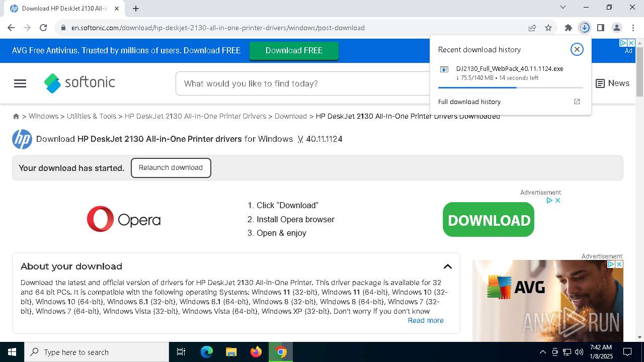Focus the Softonic search field
This screenshot has height=362, width=644.
pos(302,83)
